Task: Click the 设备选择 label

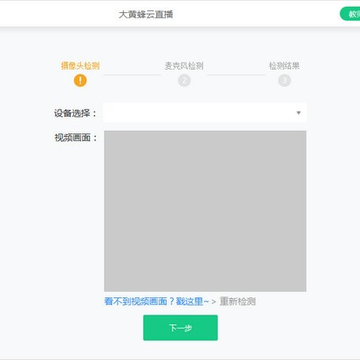Action: click(75, 113)
